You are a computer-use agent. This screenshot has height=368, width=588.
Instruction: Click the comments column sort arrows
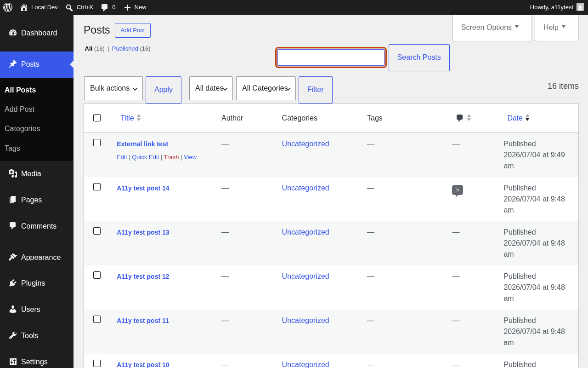(x=469, y=118)
